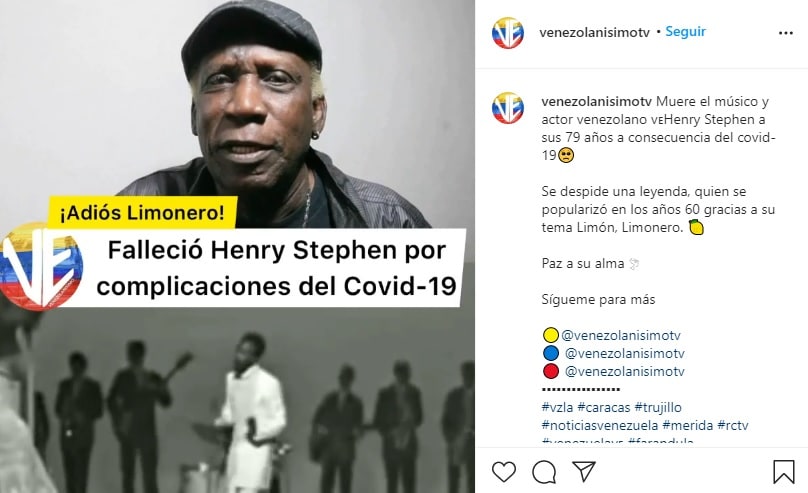Open the #merida hashtag
The image size is (808, 493).
(687, 426)
